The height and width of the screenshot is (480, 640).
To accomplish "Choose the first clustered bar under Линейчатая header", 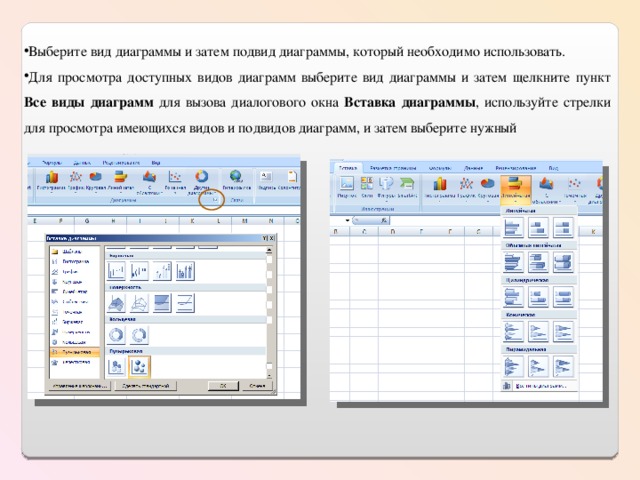I will [x=513, y=227].
